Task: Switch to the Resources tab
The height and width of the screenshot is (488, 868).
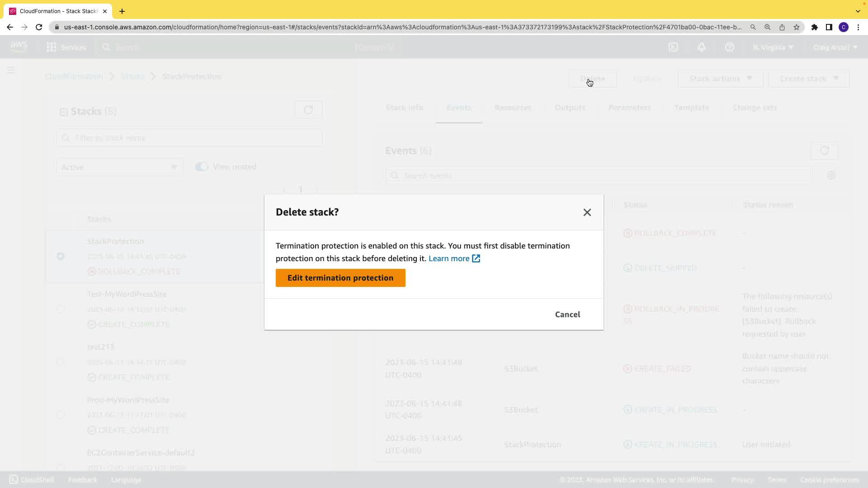Action: click(513, 108)
